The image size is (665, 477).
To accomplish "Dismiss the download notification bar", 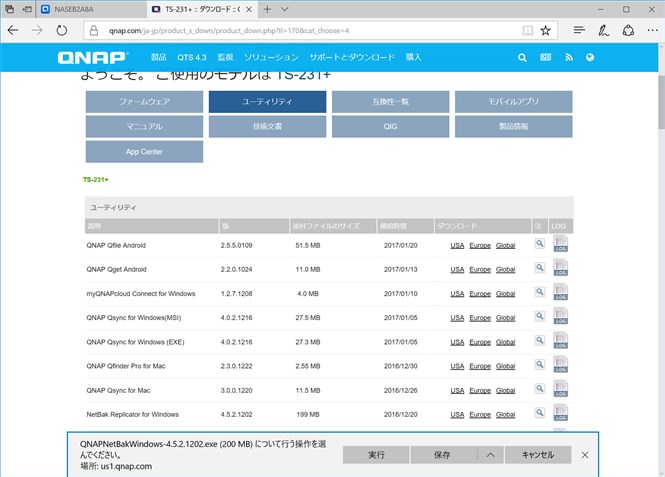I will pos(585,455).
